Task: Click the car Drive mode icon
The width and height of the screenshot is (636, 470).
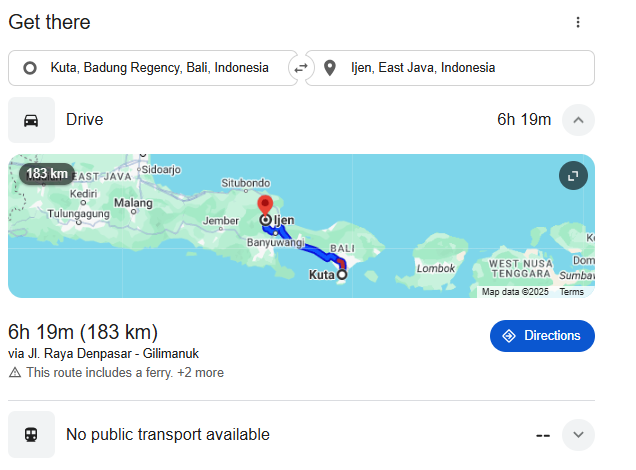Action: point(31,120)
